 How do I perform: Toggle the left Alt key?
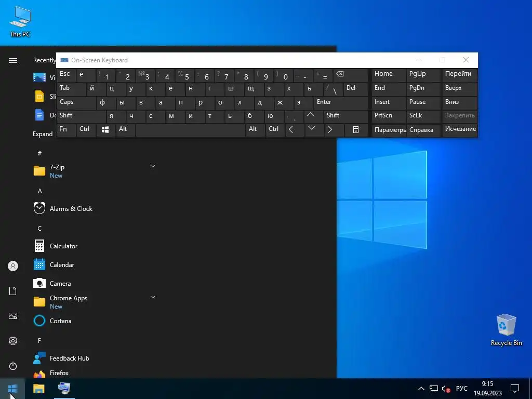tap(125, 130)
